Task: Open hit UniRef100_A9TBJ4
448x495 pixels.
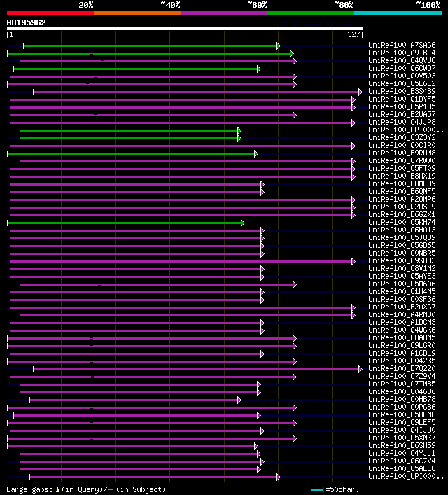Action: coord(402,53)
